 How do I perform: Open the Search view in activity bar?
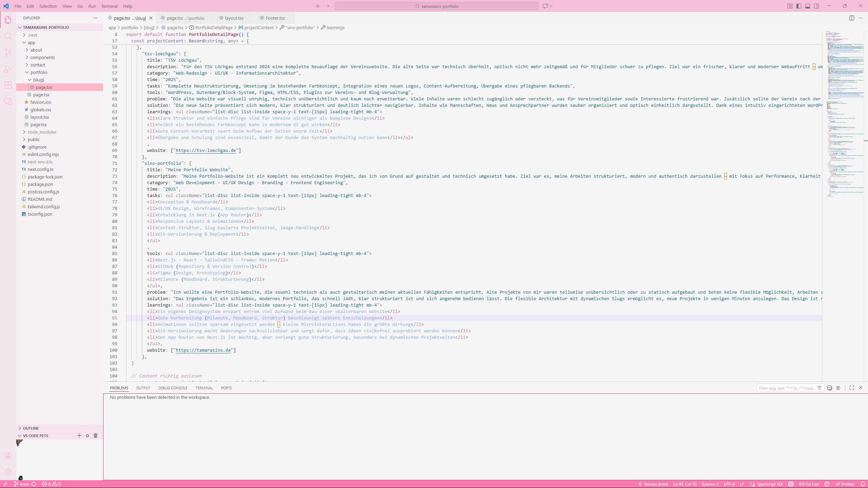pyautogui.click(x=8, y=36)
